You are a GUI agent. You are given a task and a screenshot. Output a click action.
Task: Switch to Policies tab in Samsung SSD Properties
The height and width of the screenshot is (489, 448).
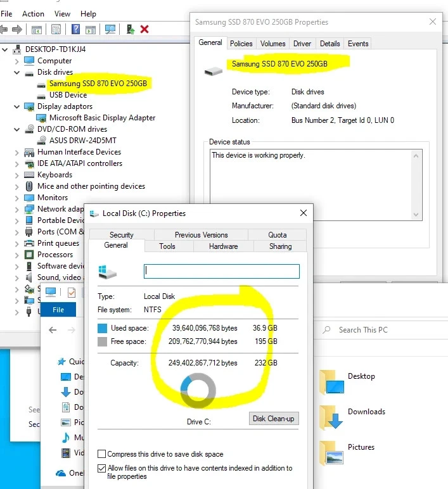point(241,44)
